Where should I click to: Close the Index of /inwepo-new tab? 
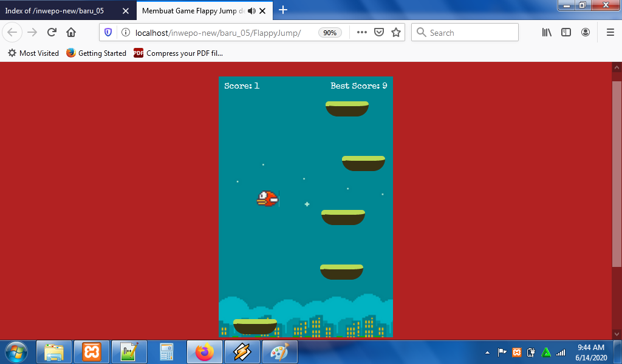126,11
